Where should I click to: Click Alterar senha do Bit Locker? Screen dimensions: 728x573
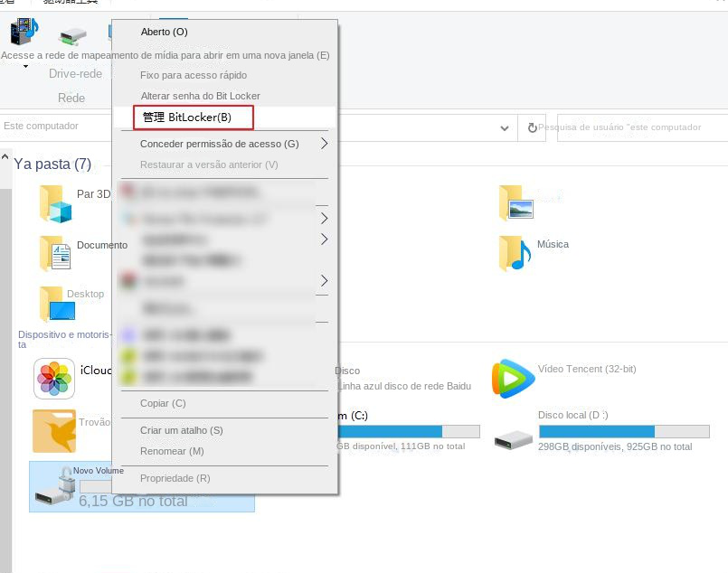click(x=199, y=96)
